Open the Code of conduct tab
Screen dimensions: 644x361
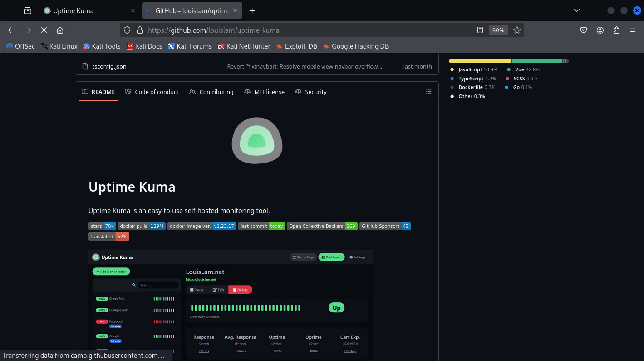152,92
